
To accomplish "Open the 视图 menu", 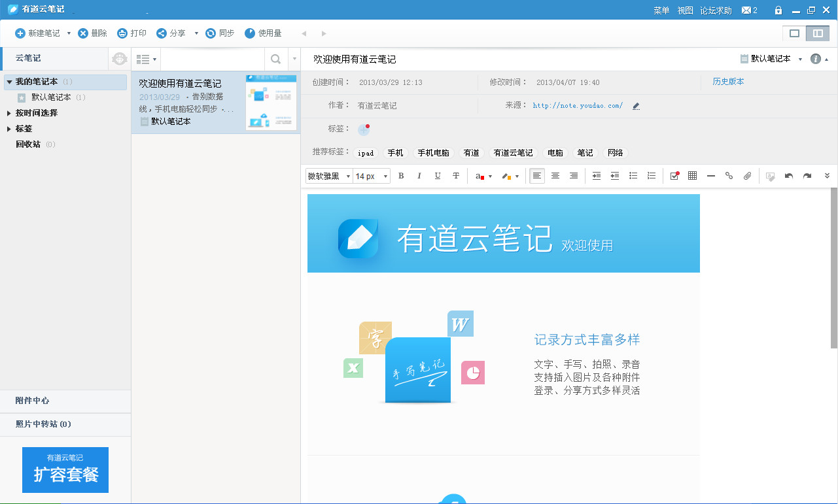I will click(684, 10).
